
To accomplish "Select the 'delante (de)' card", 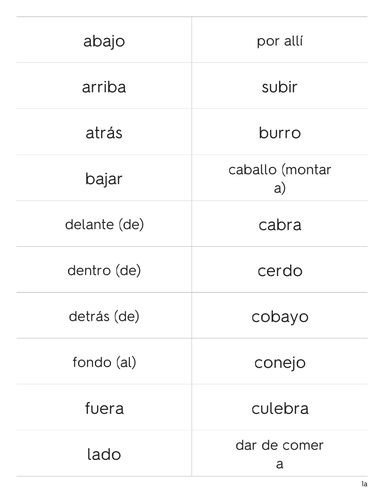I will [x=104, y=224].
